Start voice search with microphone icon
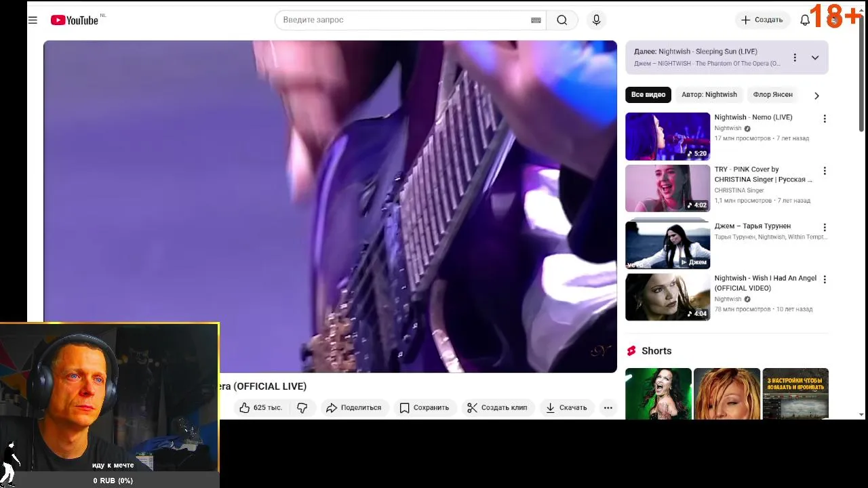Viewport: 868px width, 488px height. (597, 20)
